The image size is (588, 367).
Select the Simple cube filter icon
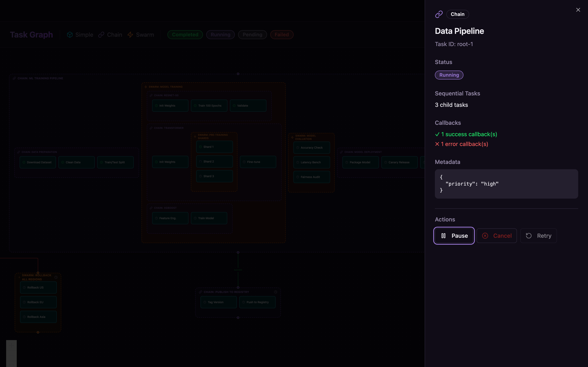(70, 35)
